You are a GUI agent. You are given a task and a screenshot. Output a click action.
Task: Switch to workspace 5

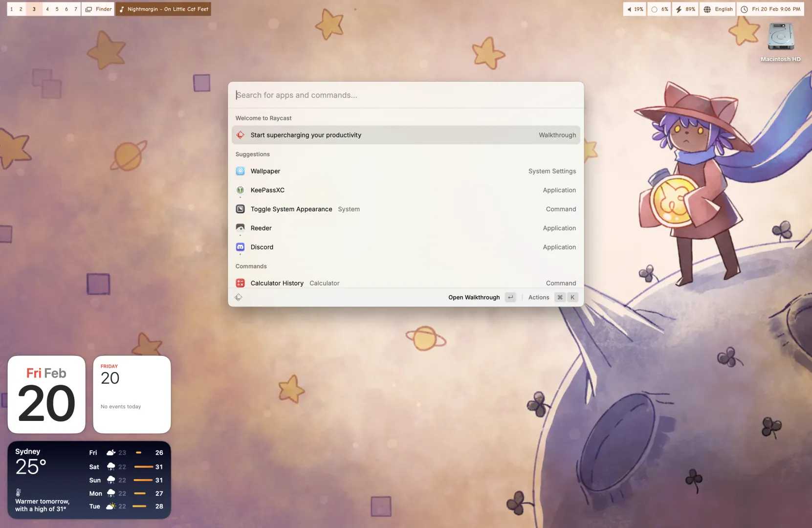[57, 9]
